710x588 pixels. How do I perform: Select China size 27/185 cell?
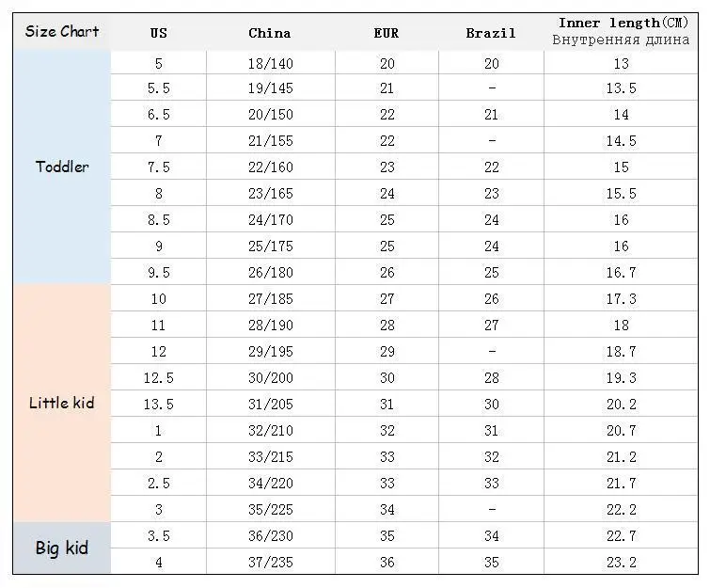coord(270,299)
